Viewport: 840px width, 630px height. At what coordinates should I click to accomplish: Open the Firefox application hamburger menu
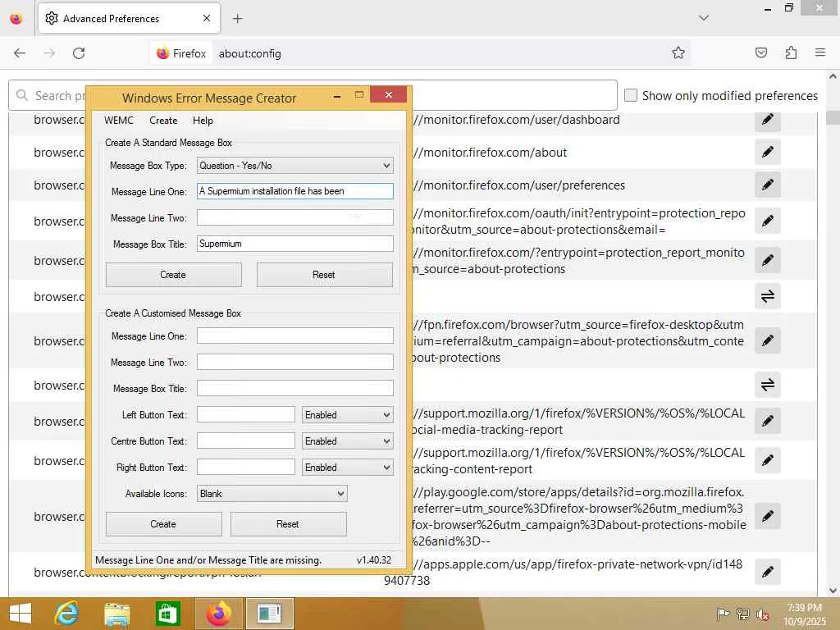click(819, 52)
